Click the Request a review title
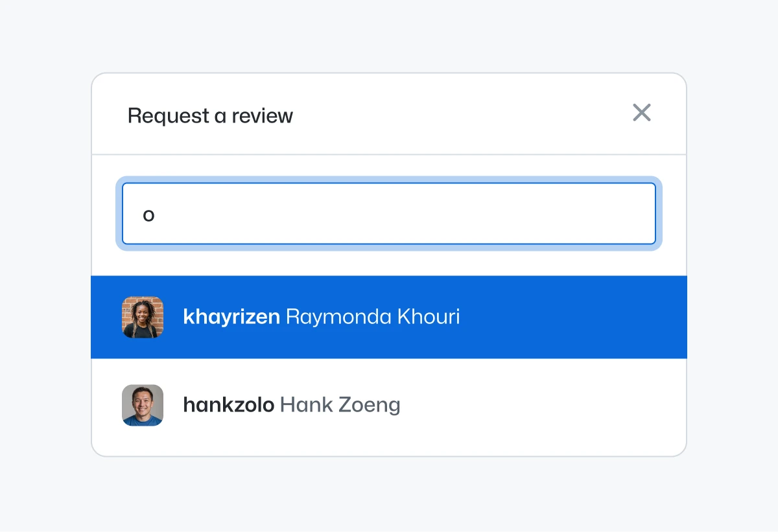 coord(210,115)
